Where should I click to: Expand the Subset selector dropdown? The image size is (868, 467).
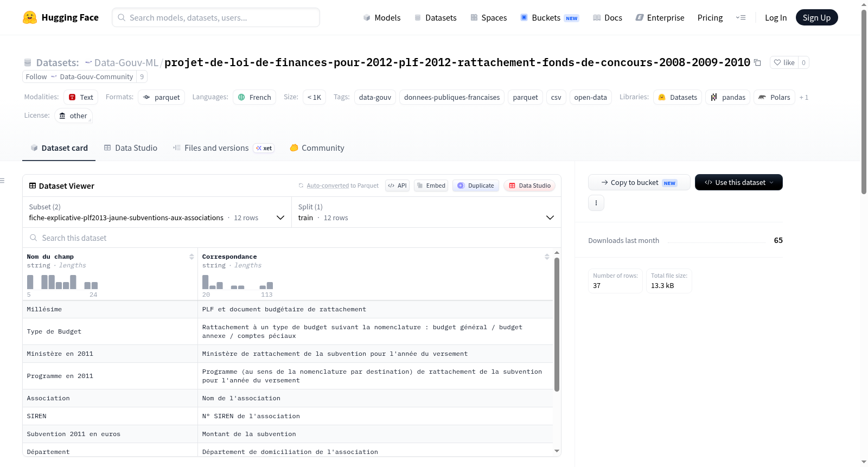coord(157,212)
